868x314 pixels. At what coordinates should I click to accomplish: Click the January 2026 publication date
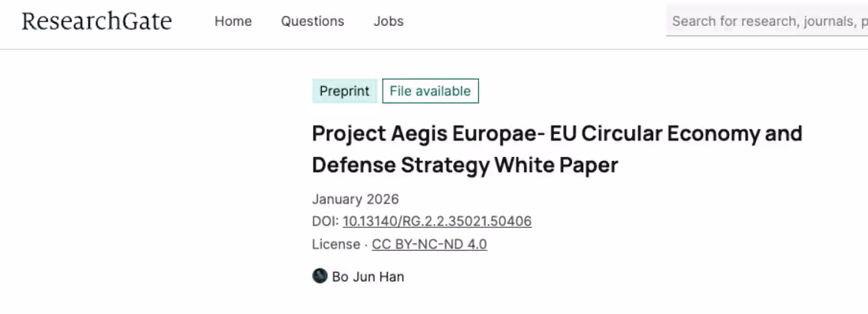[355, 199]
